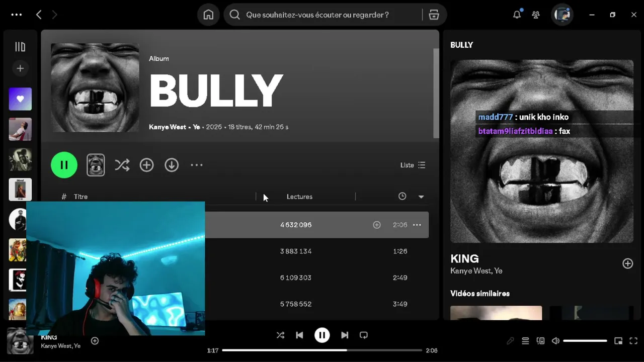Open friend activity icon
The height and width of the screenshot is (362, 644).
coord(536,15)
